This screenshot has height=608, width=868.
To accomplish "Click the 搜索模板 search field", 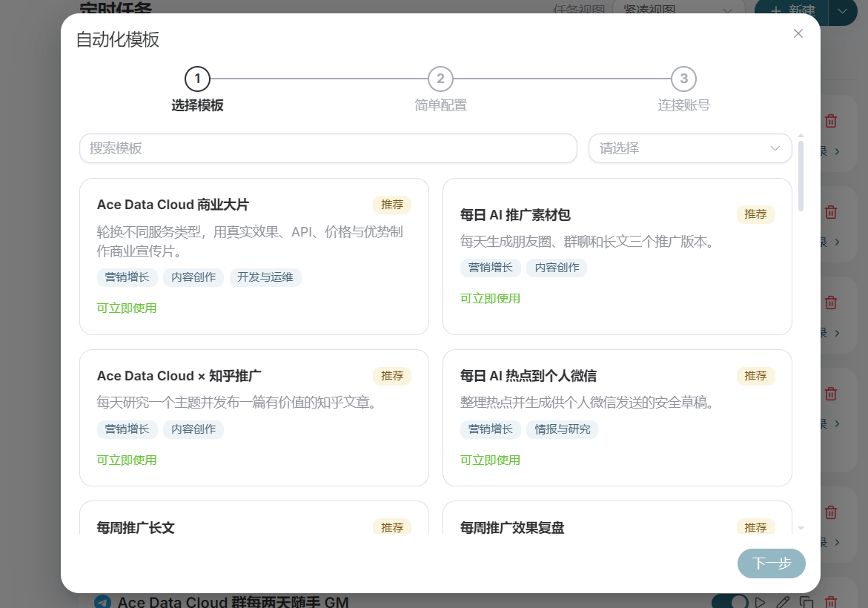I will (328, 148).
